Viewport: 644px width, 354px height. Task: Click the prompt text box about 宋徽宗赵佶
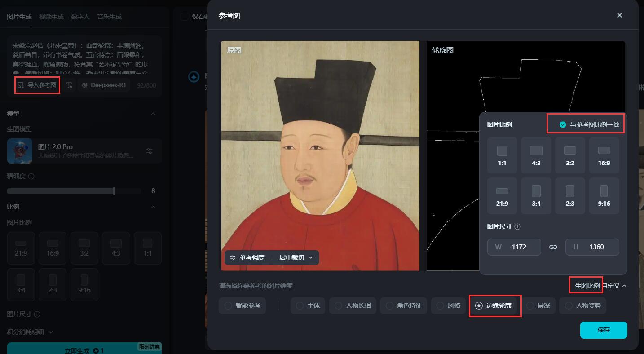click(84, 58)
